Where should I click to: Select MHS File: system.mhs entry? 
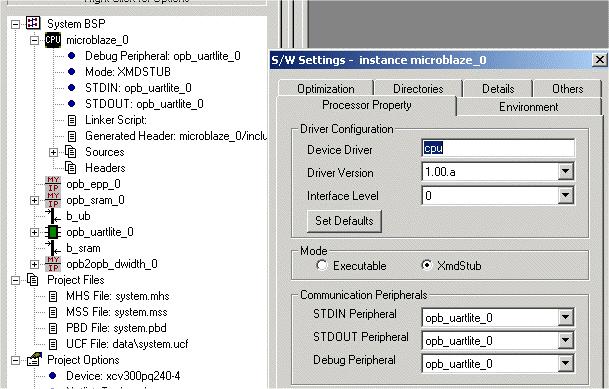point(118,296)
